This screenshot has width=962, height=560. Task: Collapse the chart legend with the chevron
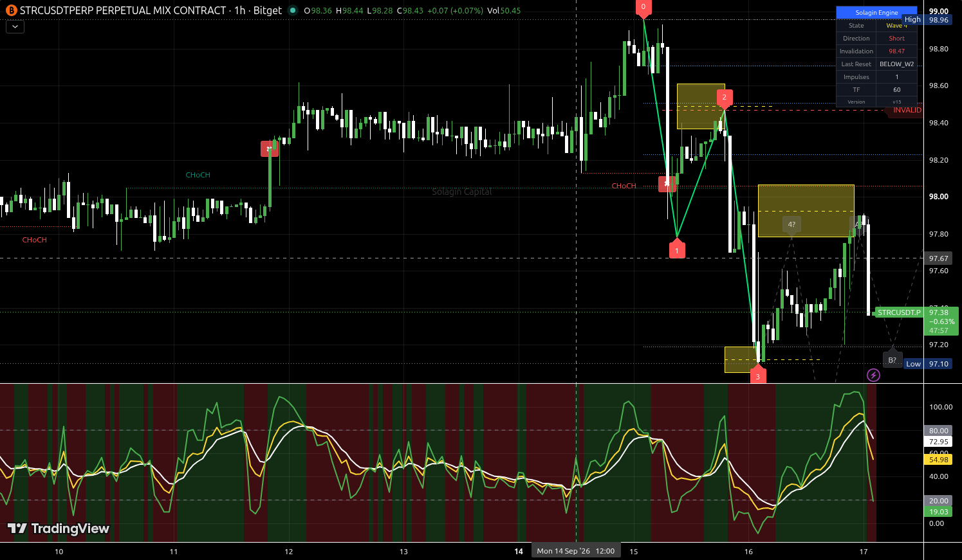(x=15, y=27)
